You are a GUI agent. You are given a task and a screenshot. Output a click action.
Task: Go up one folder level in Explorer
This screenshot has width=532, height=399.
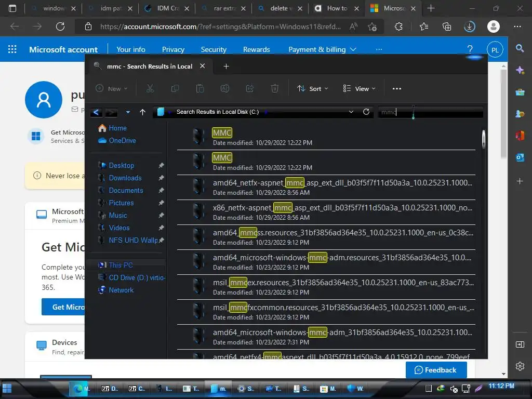point(142,112)
